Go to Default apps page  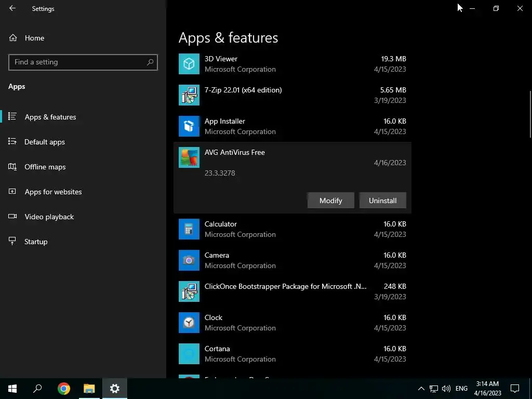coord(45,142)
